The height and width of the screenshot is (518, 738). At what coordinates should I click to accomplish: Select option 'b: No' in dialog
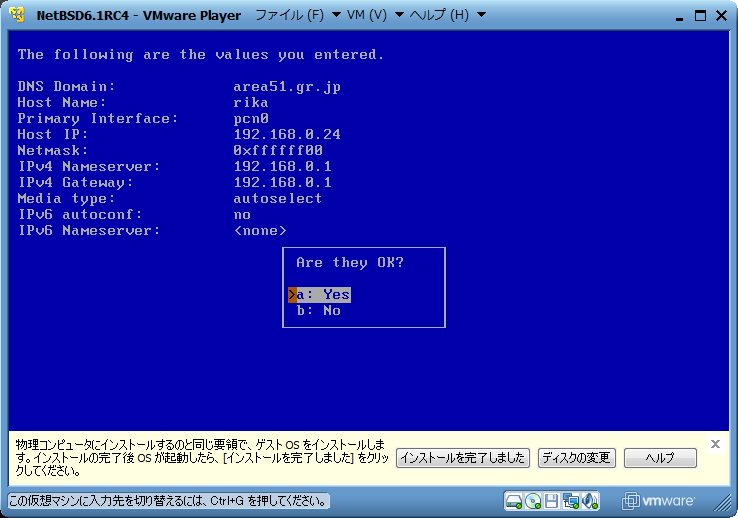tap(319, 311)
